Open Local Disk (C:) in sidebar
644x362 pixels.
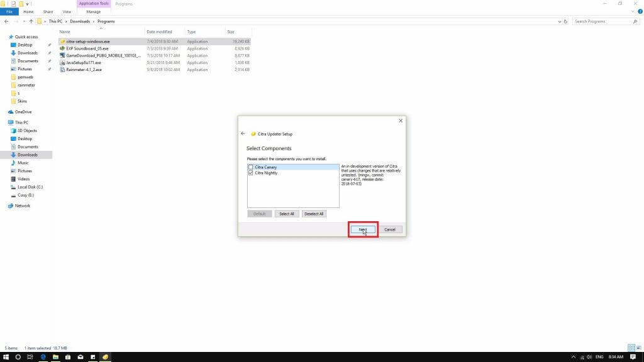coord(30,187)
